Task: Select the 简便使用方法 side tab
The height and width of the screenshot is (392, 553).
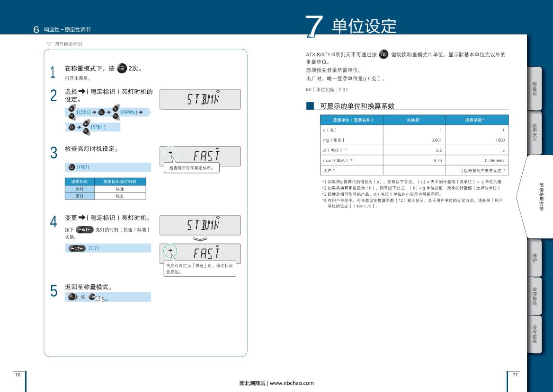Action: point(541,196)
